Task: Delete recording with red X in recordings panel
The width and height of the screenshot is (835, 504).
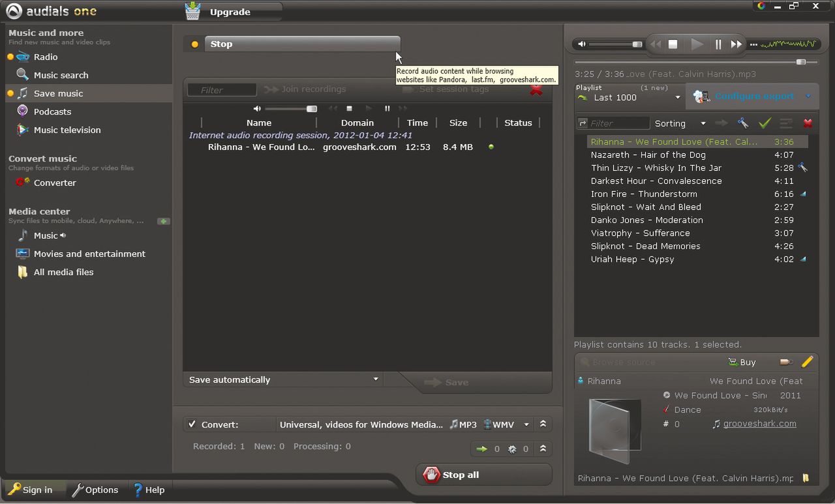Action: (536, 90)
